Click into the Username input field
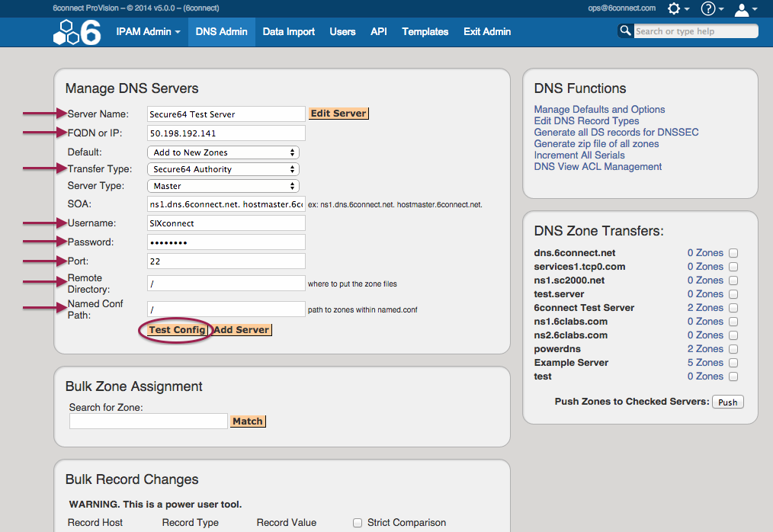The image size is (773, 532). point(226,223)
